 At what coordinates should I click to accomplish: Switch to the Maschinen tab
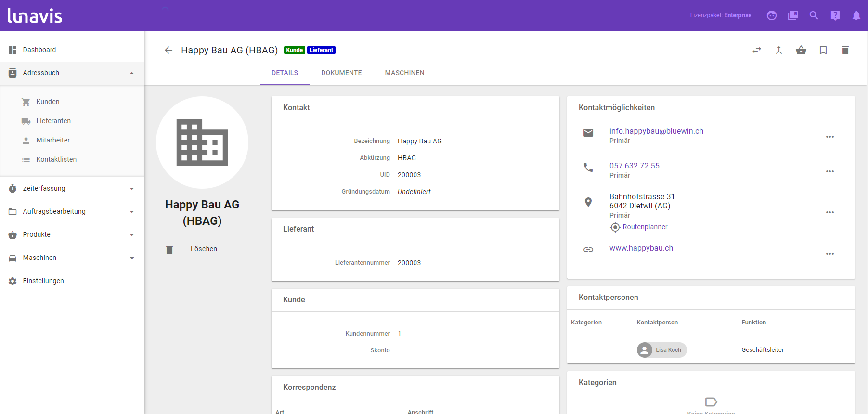[404, 73]
